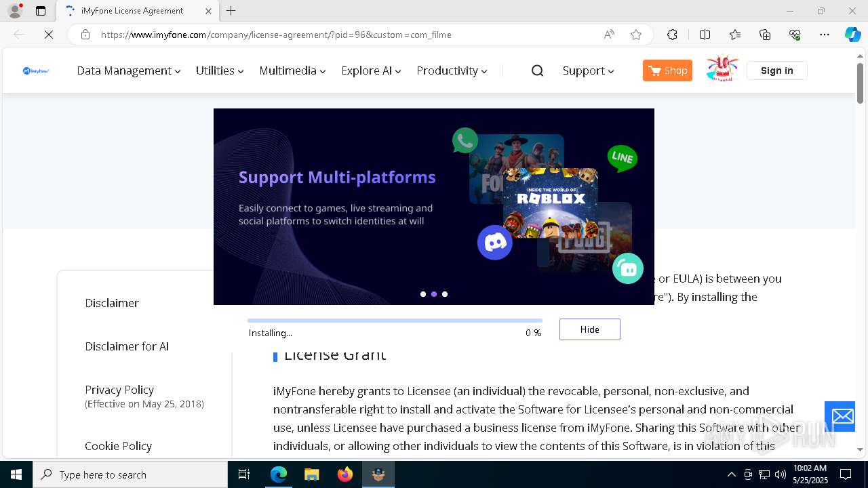Expand the Support menu

(x=588, y=70)
